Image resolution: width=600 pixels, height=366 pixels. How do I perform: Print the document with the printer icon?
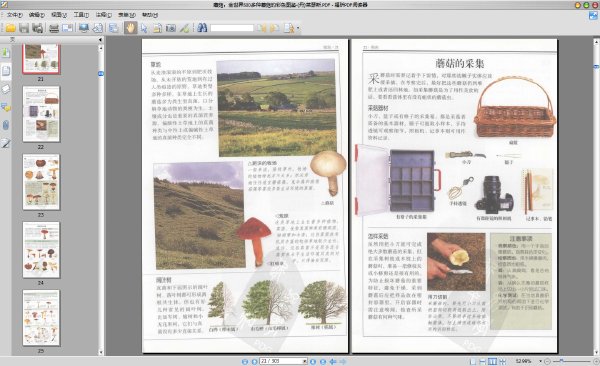tap(54, 28)
